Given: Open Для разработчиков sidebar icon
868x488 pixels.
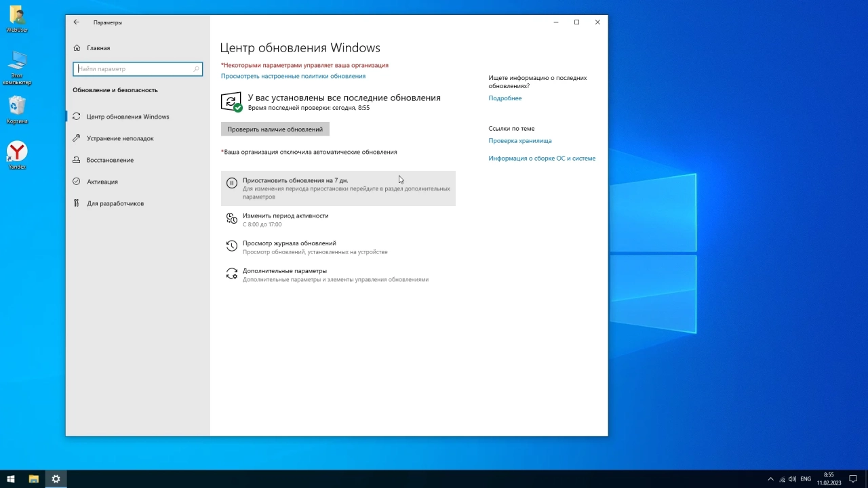Looking at the screenshot, I should click(77, 203).
